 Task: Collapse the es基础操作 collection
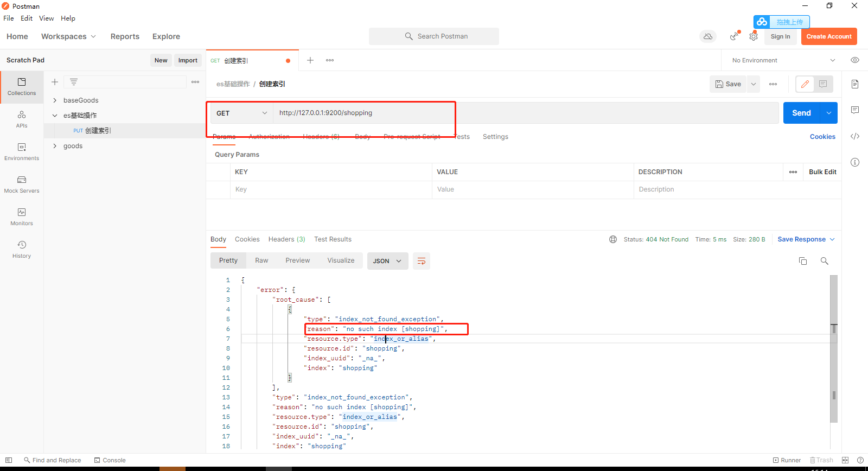click(55, 116)
